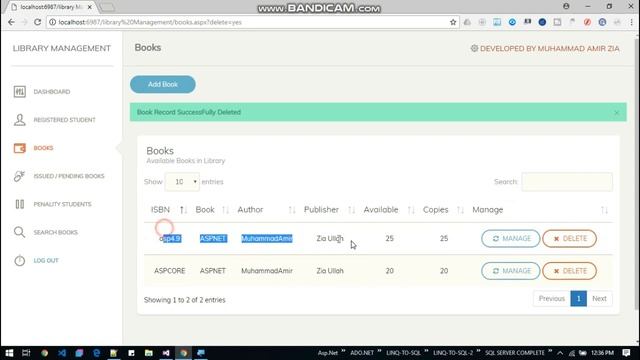Click the Issued / Pending Books icon
The width and height of the screenshot is (640, 360).
(x=19, y=176)
